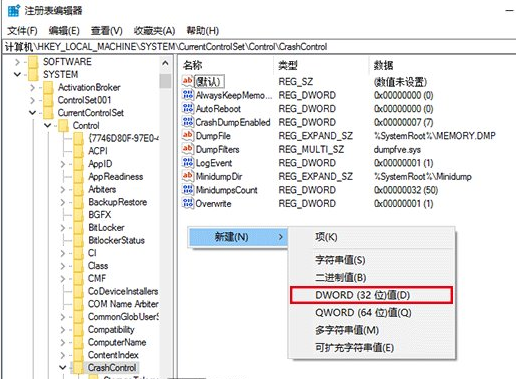
Task: Click the string icon beside DumpFile
Action: 188,135
